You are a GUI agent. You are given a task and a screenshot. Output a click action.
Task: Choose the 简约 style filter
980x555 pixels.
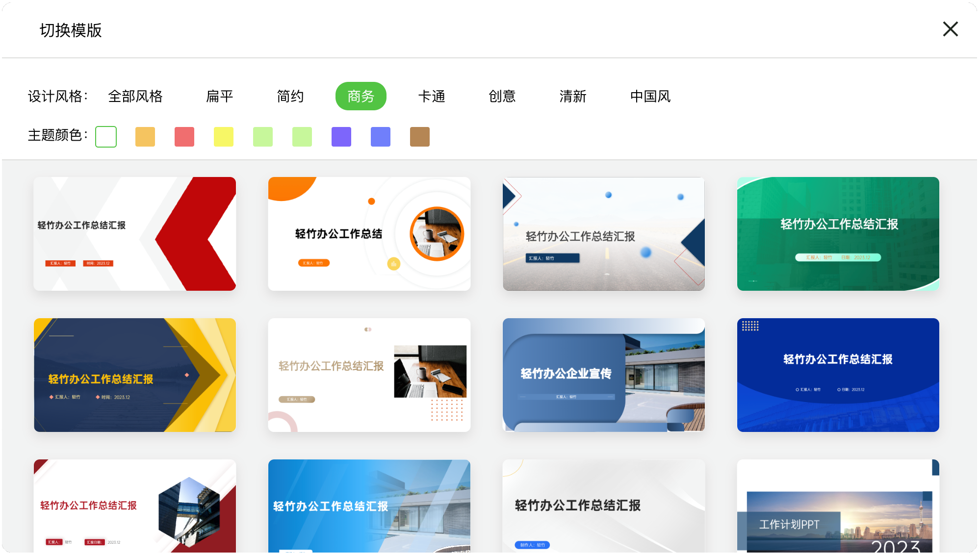290,96
